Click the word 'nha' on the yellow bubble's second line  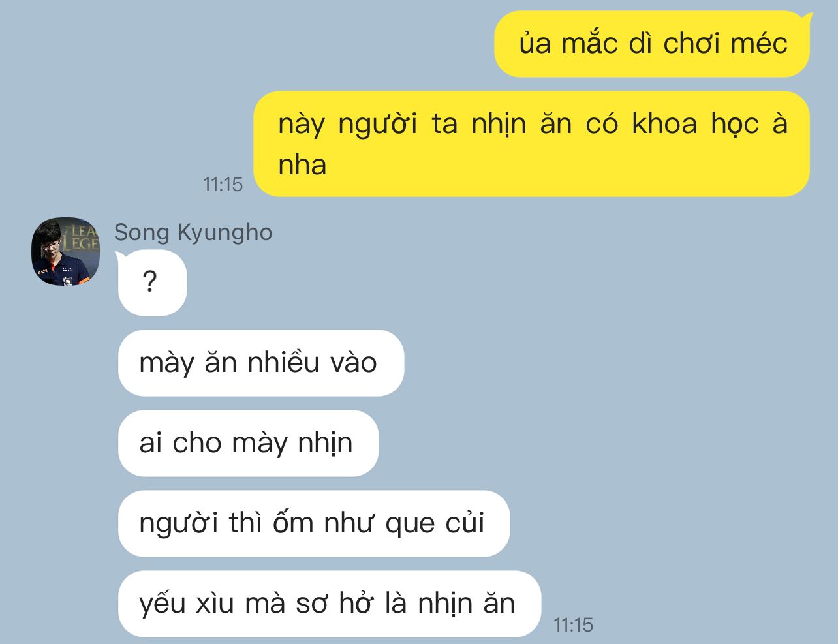tap(302, 164)
